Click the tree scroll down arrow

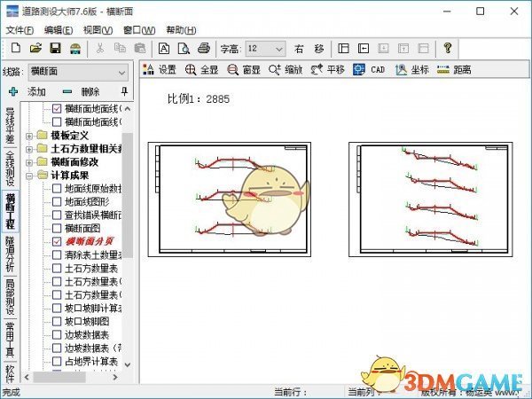(128, 364)
